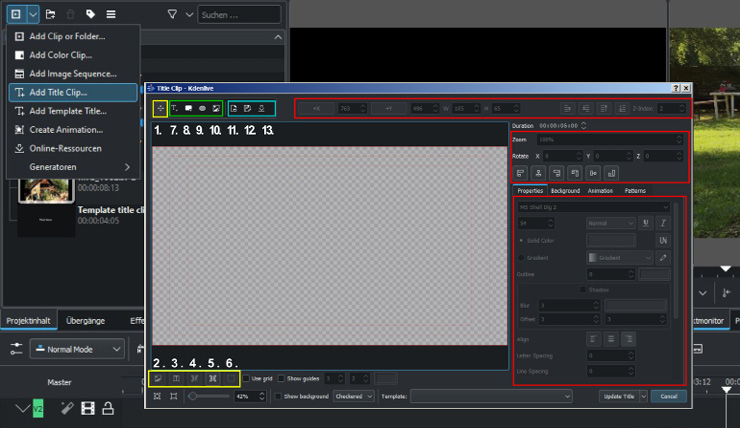The height and width of the screenshot is (428, 740).
Task: Click the Suchen search field
Action: coord(238,15)
